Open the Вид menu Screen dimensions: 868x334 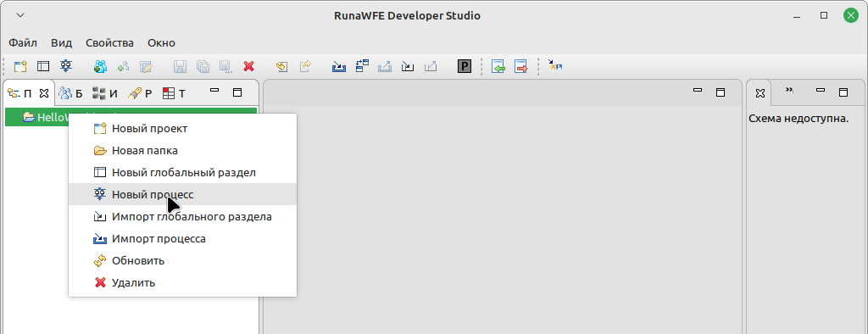point(61,42)
